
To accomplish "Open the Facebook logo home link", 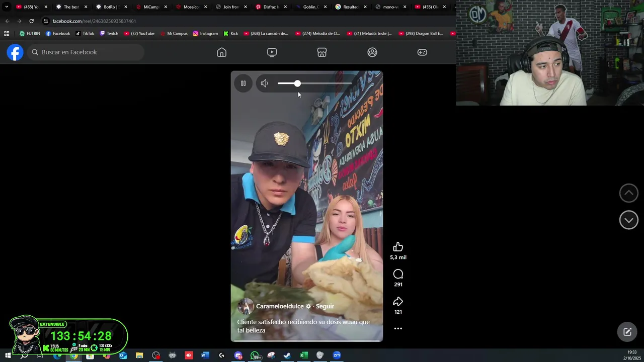I will 15,52.
